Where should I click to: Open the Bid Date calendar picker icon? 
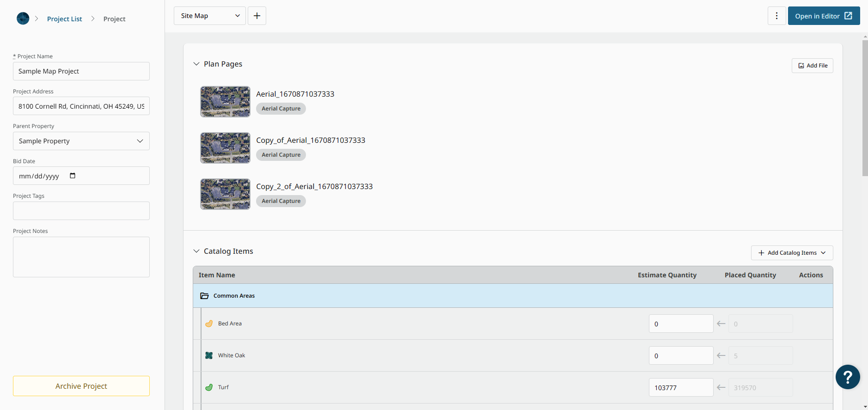[x=73, y=176]
